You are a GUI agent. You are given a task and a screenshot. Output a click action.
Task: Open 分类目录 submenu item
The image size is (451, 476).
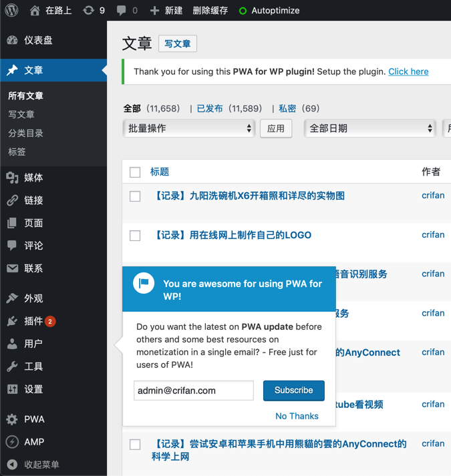(x=25, y=133)
